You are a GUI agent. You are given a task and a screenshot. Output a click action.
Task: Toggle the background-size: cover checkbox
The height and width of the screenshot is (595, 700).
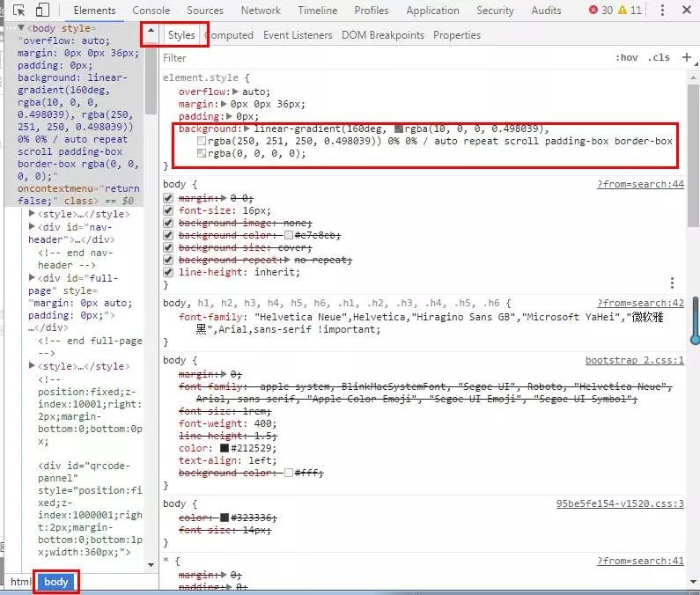(168, 248)
